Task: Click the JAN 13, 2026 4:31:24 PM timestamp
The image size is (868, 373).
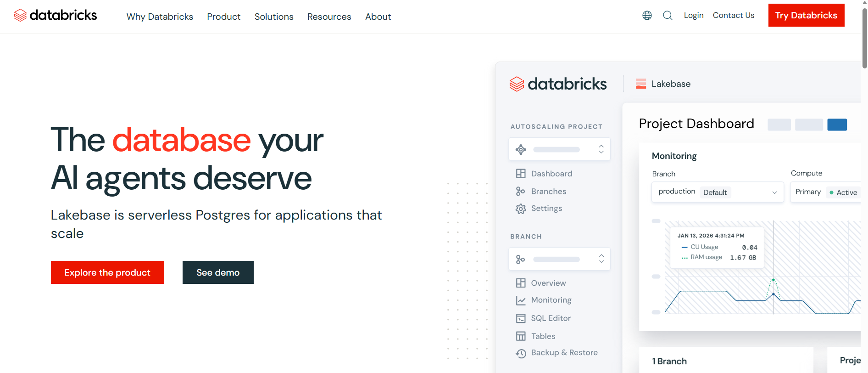Action: 711,236
